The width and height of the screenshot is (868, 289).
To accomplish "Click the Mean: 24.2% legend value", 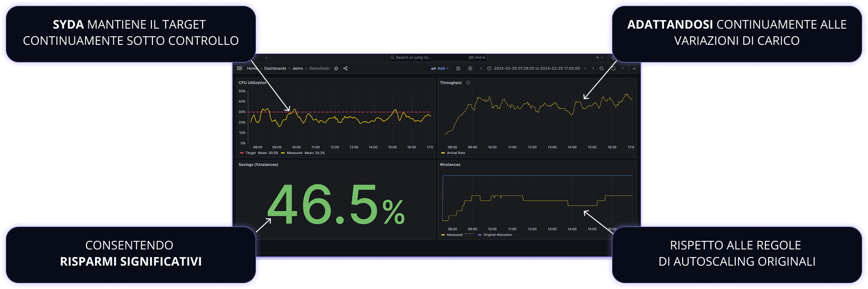I will [x=315, y=153].
